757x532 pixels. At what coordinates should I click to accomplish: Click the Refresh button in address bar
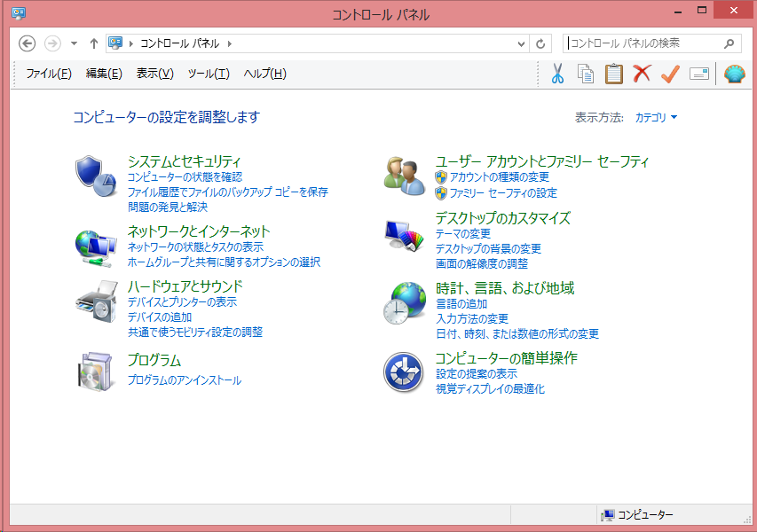click(x=540, y=44)
